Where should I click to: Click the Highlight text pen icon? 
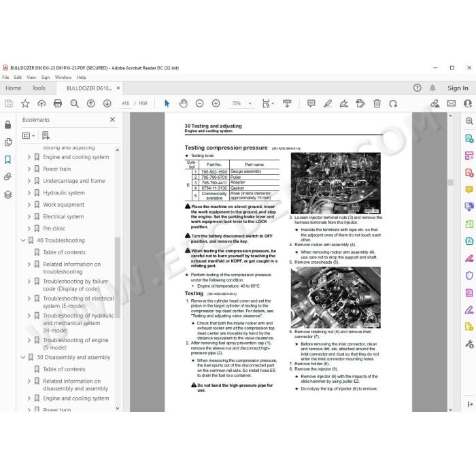point(327,103)
